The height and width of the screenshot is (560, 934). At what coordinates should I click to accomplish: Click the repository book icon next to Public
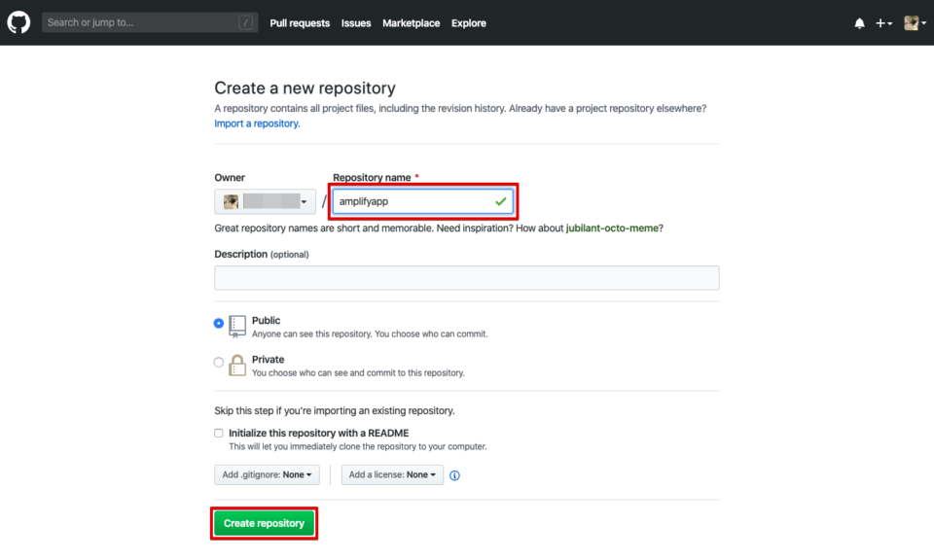click(236, 325)
